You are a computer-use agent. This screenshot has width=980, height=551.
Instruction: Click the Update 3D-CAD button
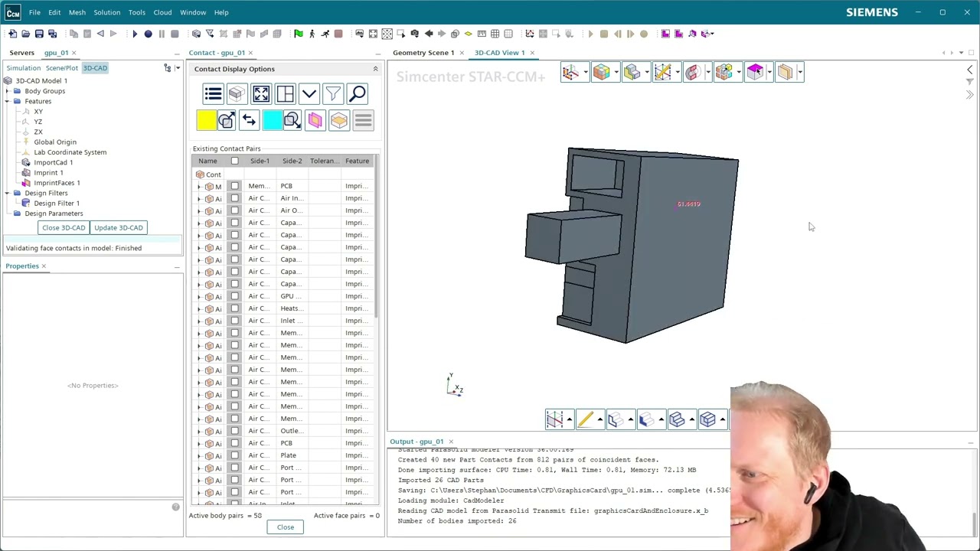119,227
